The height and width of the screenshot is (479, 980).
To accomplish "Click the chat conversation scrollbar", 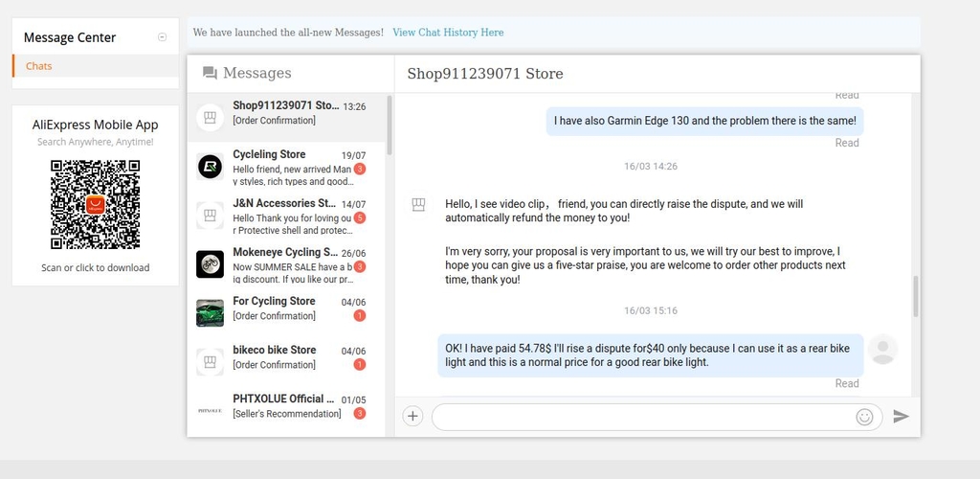I will tap(916, 295).
